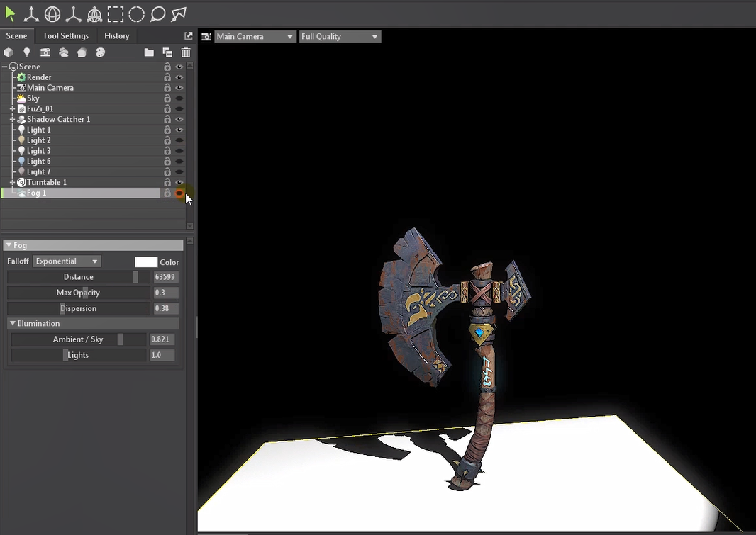
Task: Open the white fog Color swatch
Action: 146,261
